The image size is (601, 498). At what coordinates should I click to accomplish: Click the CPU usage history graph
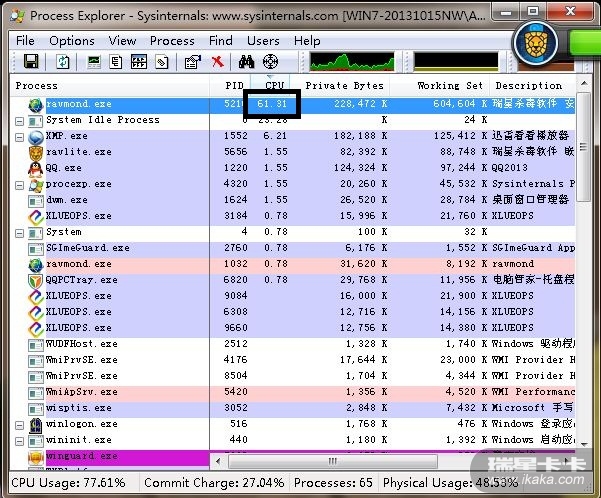(x=351, y=62)
